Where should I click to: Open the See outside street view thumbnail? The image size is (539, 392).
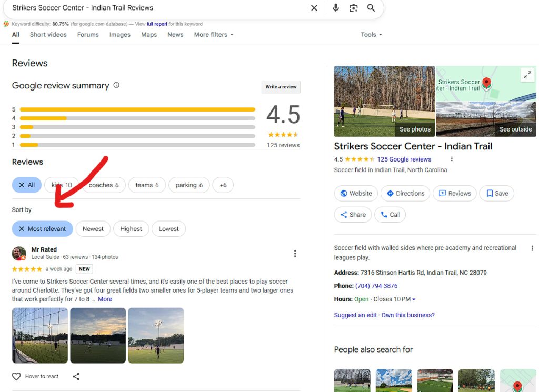pos(486,119)
